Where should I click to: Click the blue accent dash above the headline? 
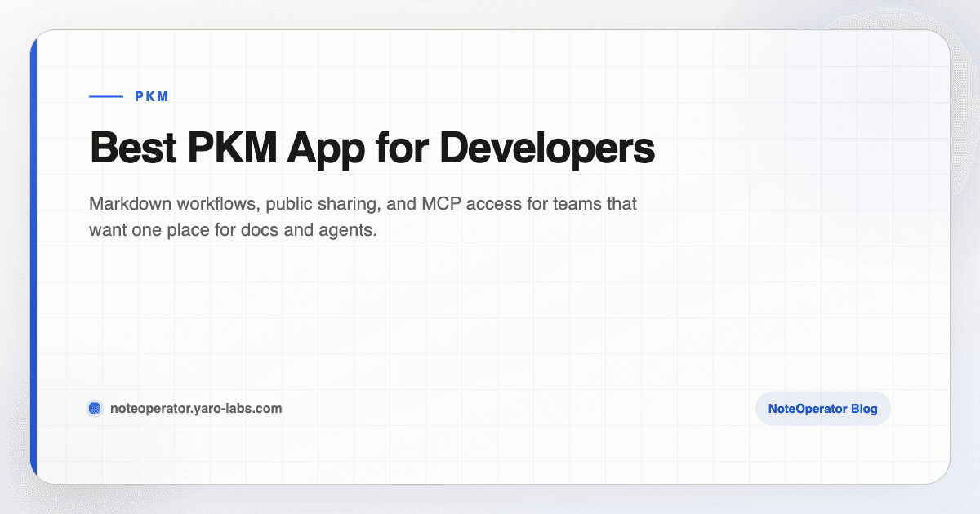coord(105,96)
